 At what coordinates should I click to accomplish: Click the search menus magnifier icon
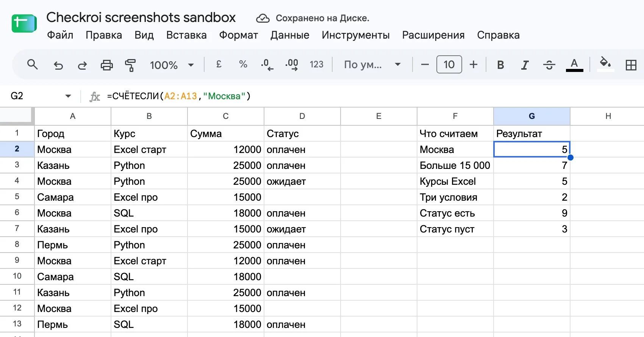(x=33, y=65)
